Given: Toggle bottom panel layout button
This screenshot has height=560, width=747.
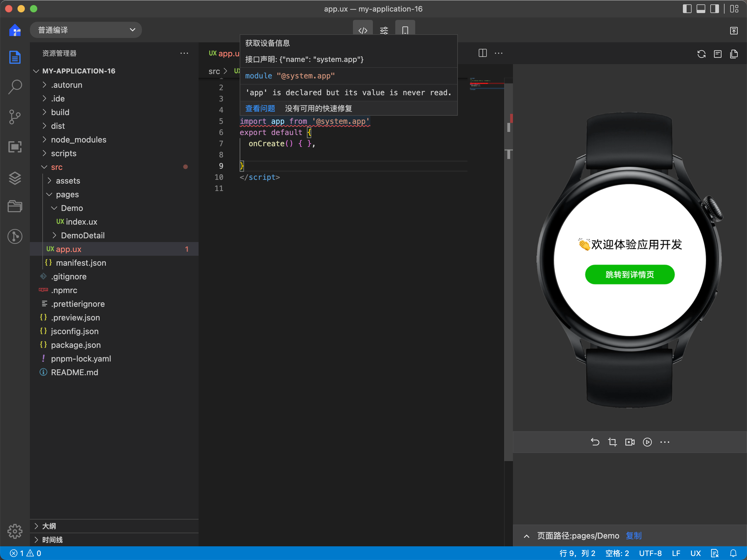Looking at the screenshot, I should pos(701,9).
